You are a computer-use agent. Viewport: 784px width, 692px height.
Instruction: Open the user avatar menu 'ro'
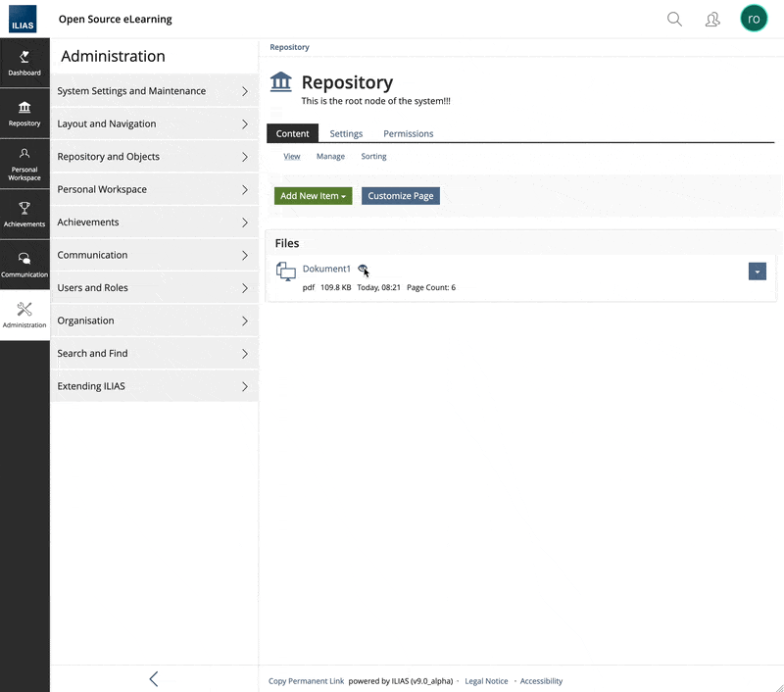[754, 19]
